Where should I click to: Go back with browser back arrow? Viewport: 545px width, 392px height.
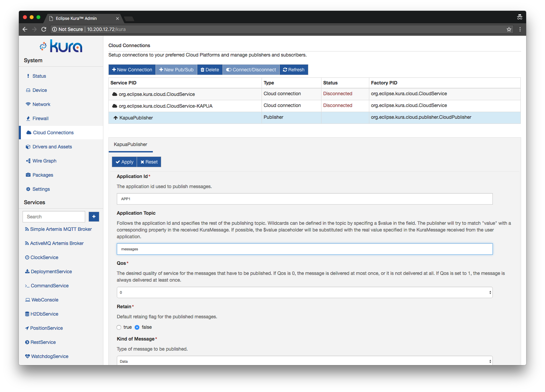25,29
